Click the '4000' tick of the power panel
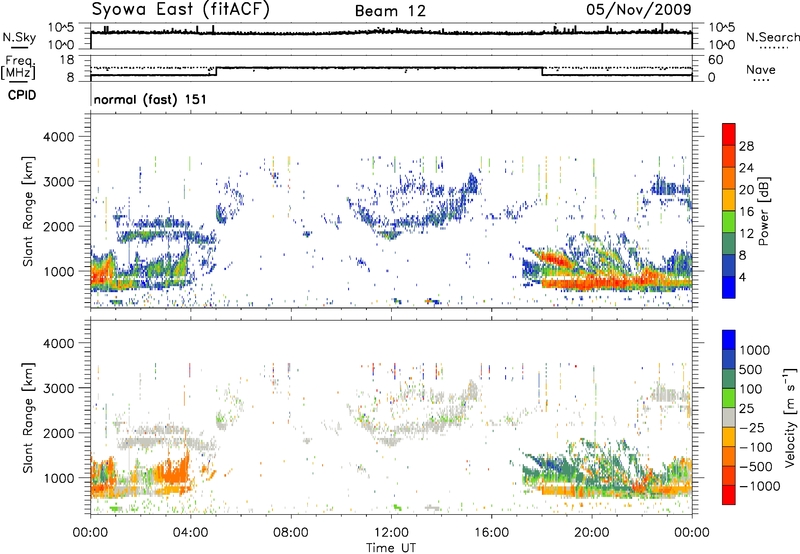This screenshot has height=554, width=800. [58, 137]
